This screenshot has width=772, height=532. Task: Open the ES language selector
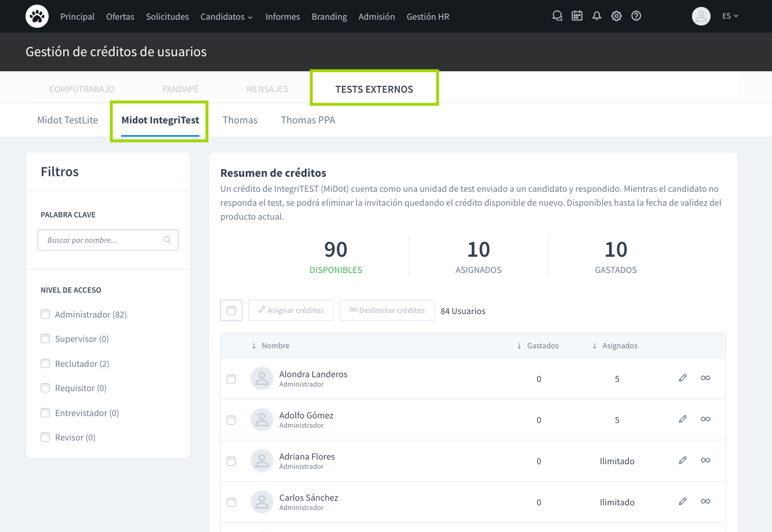click(730, 16)
